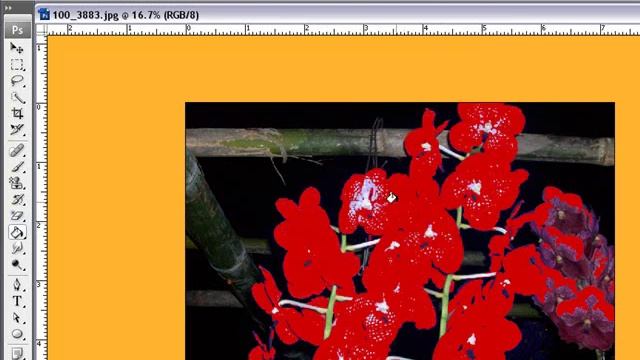Click the active Paint Bucket tool
The width and height of the screenshot is (640, 360).
(x=17, y=232)
